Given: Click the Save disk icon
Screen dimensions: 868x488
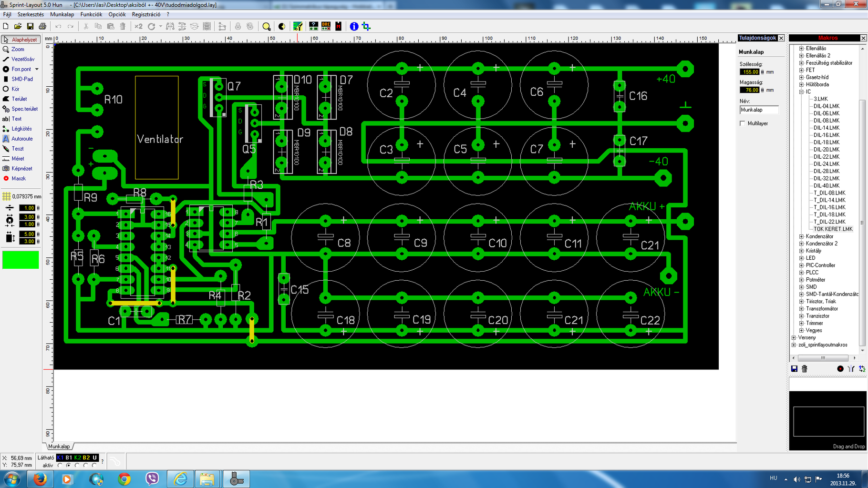Looking at the screenshot, I should pyautogui.click(x=30, y=26).
